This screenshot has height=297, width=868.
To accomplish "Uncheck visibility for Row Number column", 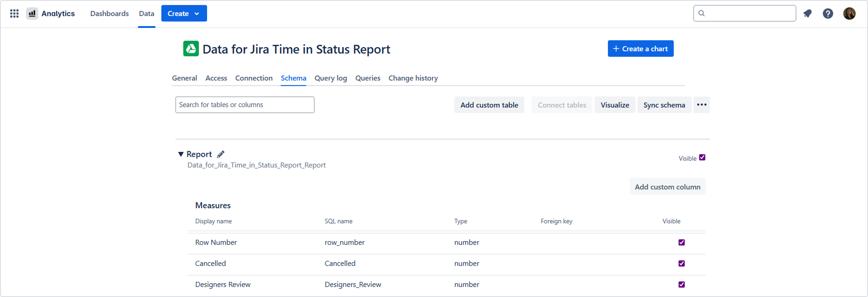I will [x=682, y=243].
